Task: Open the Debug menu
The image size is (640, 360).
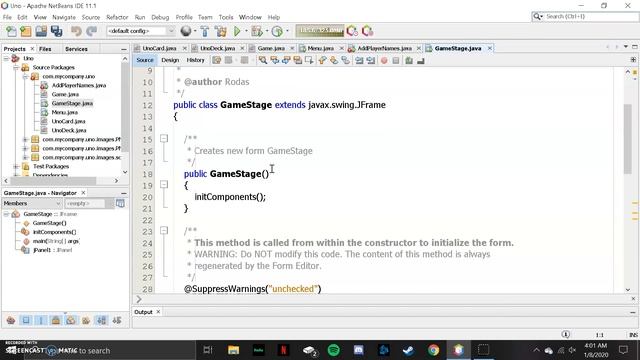Action: coord(160,17)
